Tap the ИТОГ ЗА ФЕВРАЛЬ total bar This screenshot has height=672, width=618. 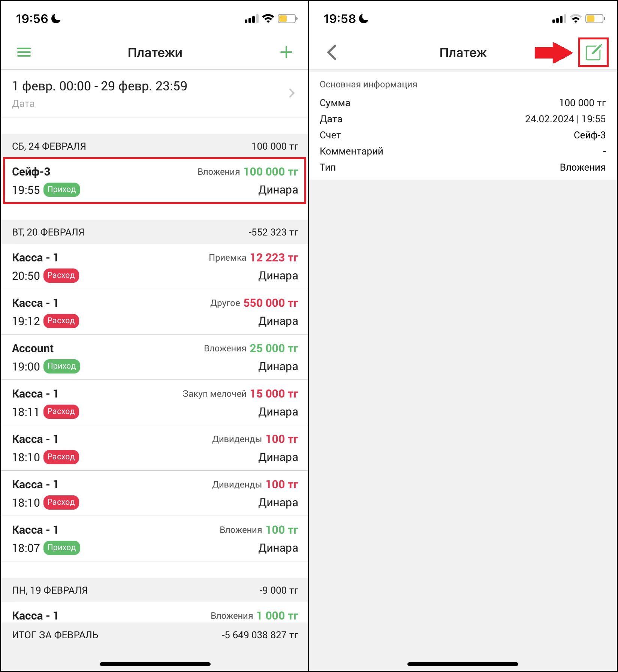click(154, 635)
